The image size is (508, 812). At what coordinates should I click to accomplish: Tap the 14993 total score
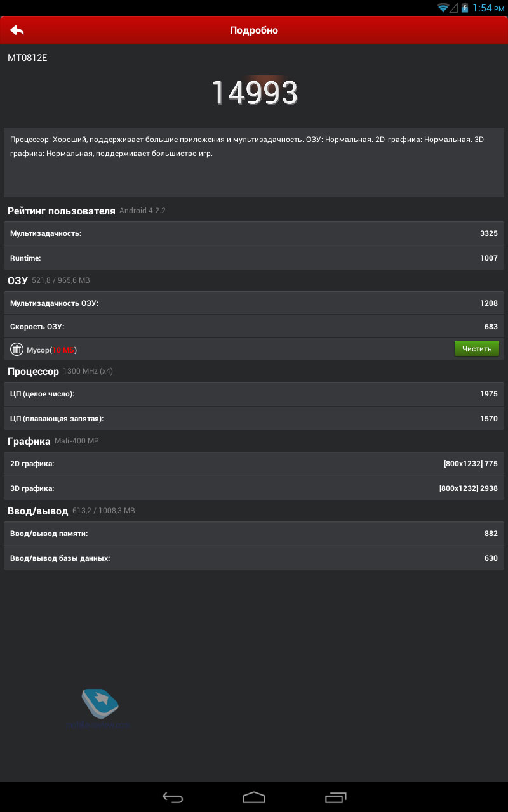click(254, 93)
